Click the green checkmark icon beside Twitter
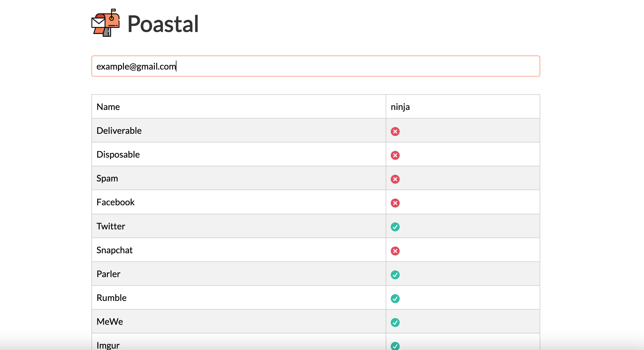644x350 pixels. [395, 227]
